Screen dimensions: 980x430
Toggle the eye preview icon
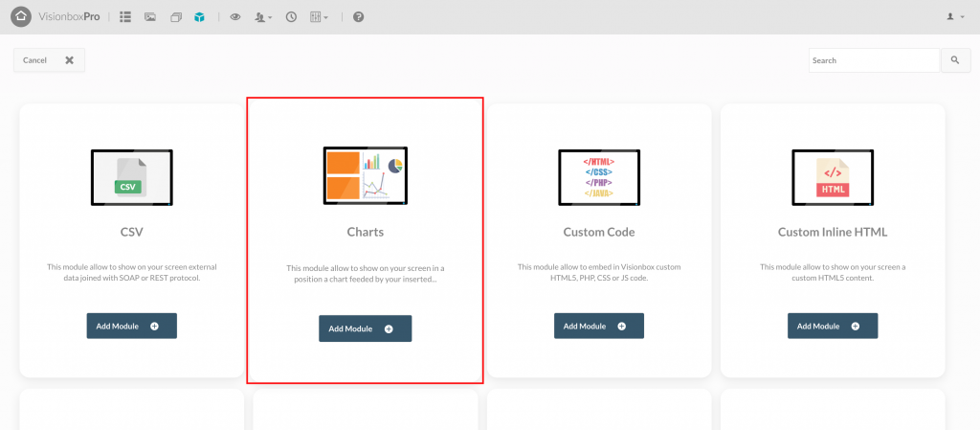pyautogui.click(x=235, y=17)
